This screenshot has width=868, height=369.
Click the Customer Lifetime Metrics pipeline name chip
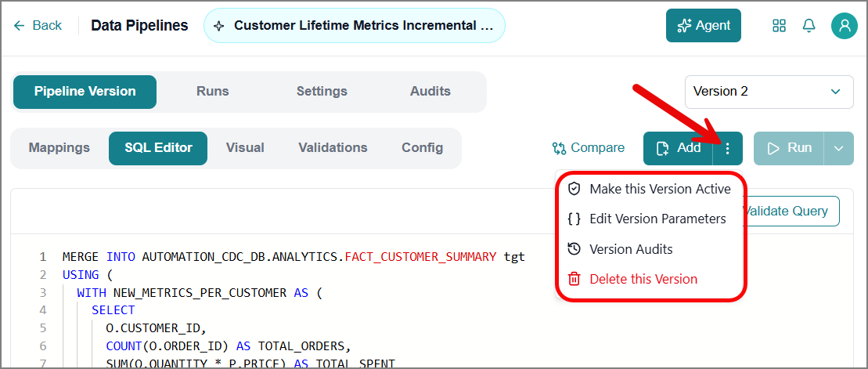(355, 26)
